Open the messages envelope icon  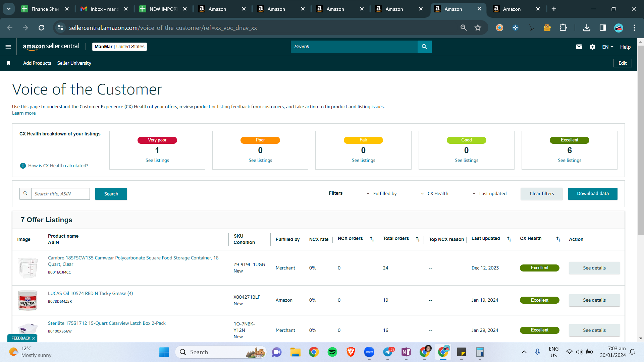pos(579,47)
